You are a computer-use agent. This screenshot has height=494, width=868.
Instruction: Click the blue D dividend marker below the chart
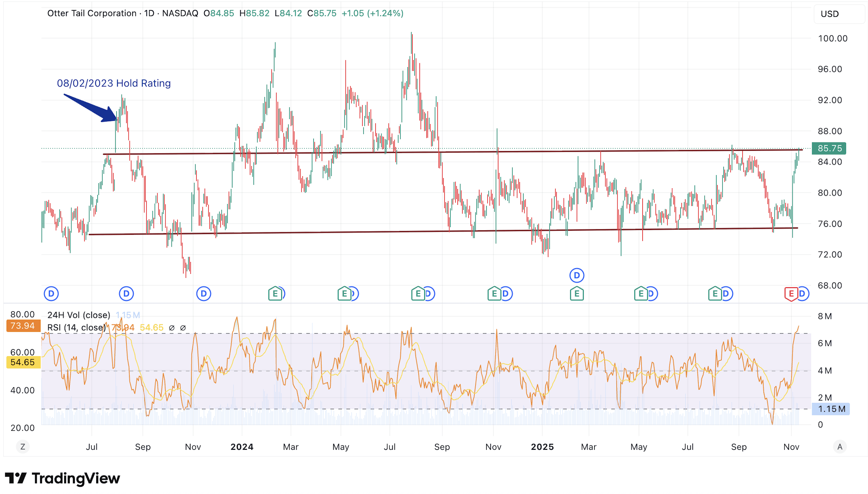(51, 294)
